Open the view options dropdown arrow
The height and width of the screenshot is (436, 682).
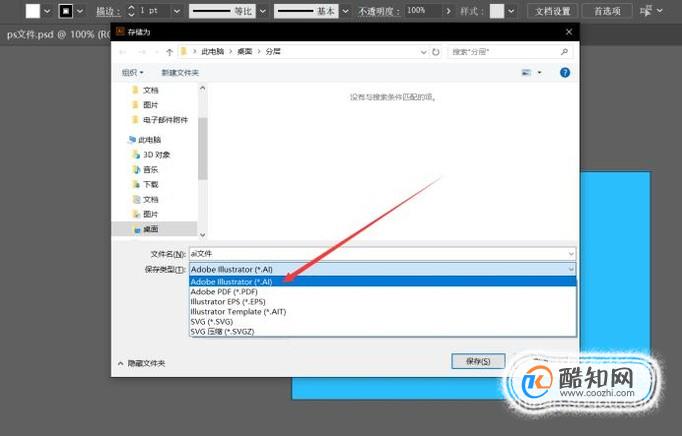pyautogui.click(x=539, y=73)
